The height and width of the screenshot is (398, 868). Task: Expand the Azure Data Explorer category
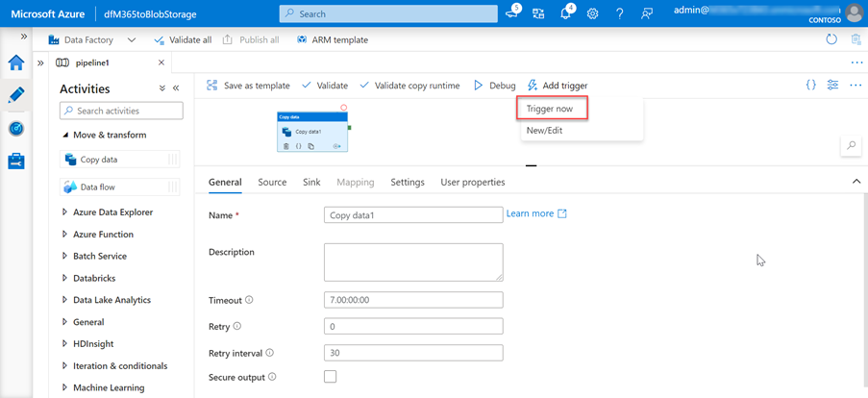coord(65,212)
